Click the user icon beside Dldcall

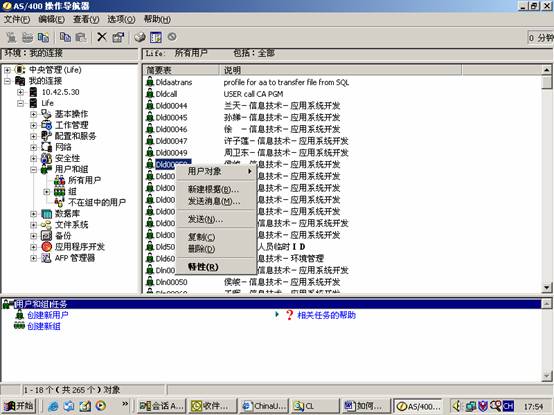150,94
